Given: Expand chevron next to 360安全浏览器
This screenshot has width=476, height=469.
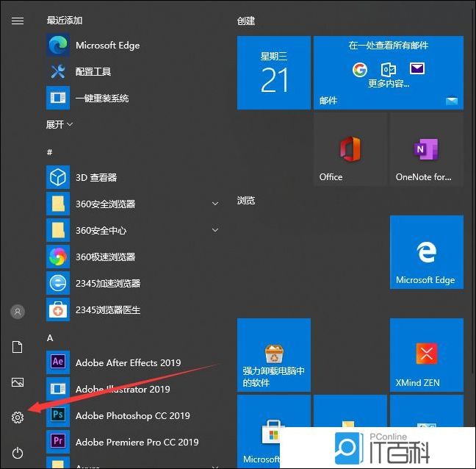Looking at the screenshot, I should pos(215,204).
